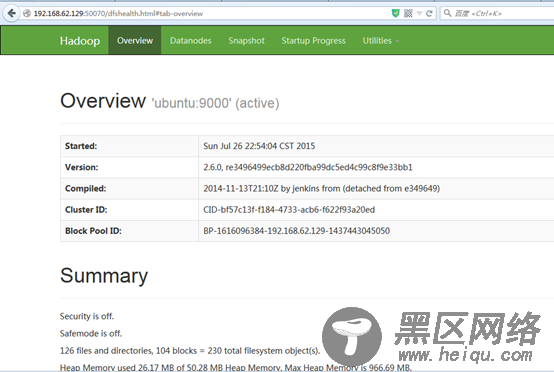Screen dimensions: 554x372
Task: Go back with the browser back arrow
Action: click(x=11, y=13)
